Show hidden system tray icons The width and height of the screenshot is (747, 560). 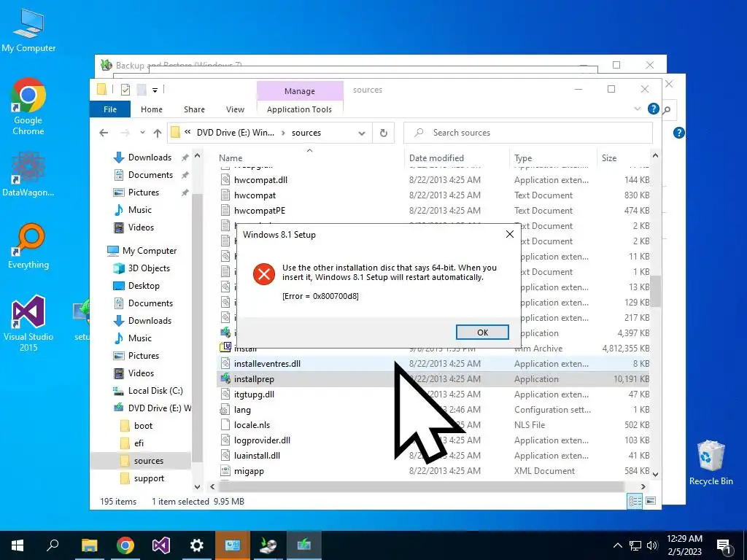617,545
